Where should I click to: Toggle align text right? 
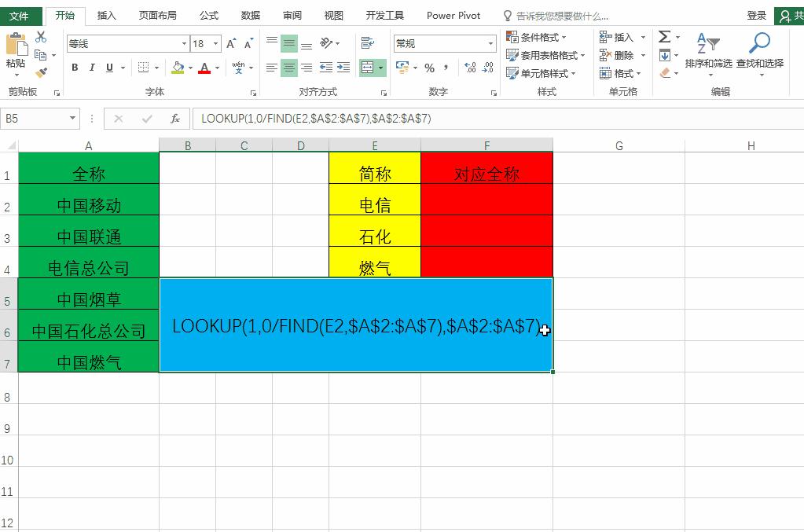pyautogui.click(x=307, y=67)
